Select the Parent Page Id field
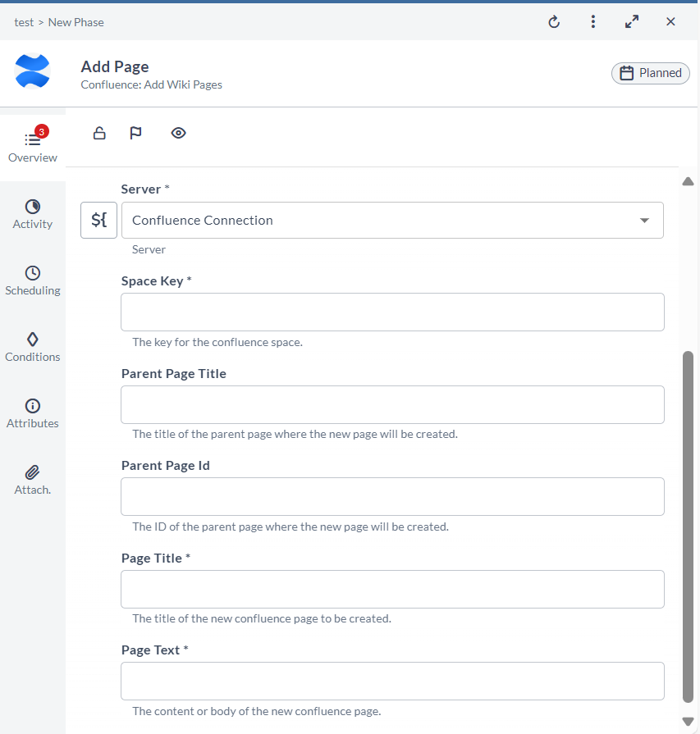This screenshot has height=734, width=700. pyautogui.click(x=392, y=497)
